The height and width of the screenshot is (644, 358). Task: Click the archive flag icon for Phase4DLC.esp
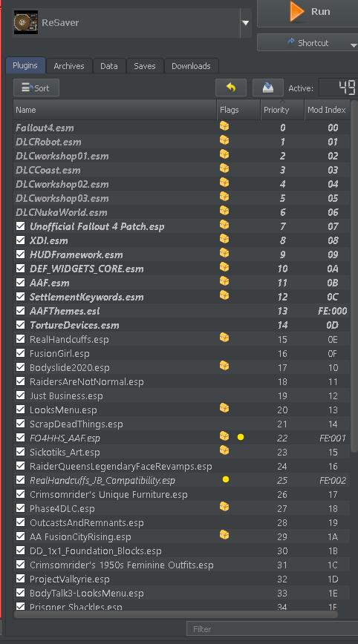click(224, 507)
